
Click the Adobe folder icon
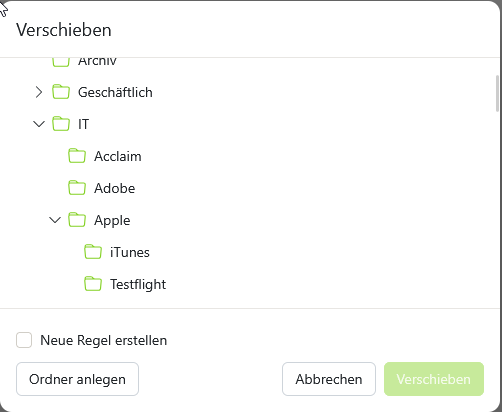tap(77, 188)
